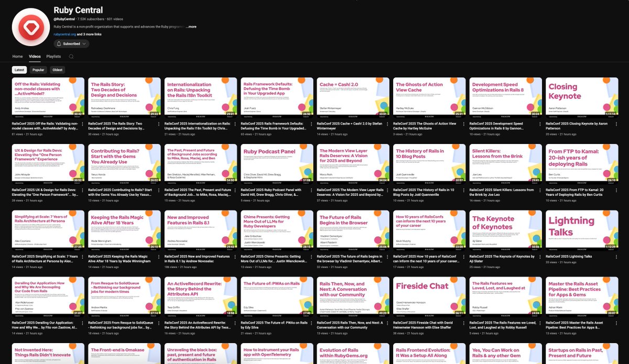Open 'Master the Rails Asset Pipeline' thumbnail
Viewport: 629px width, 364px height.
tap(582, 296)
